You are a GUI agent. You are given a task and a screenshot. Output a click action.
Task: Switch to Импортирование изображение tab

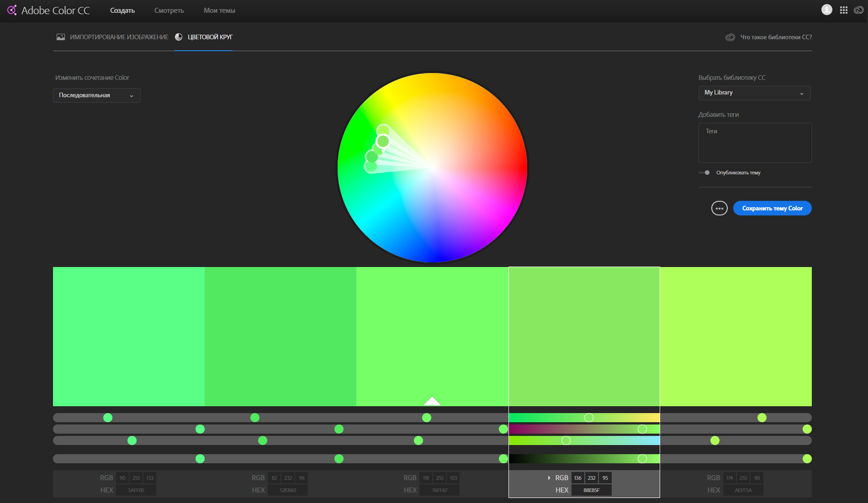(119, 37)
